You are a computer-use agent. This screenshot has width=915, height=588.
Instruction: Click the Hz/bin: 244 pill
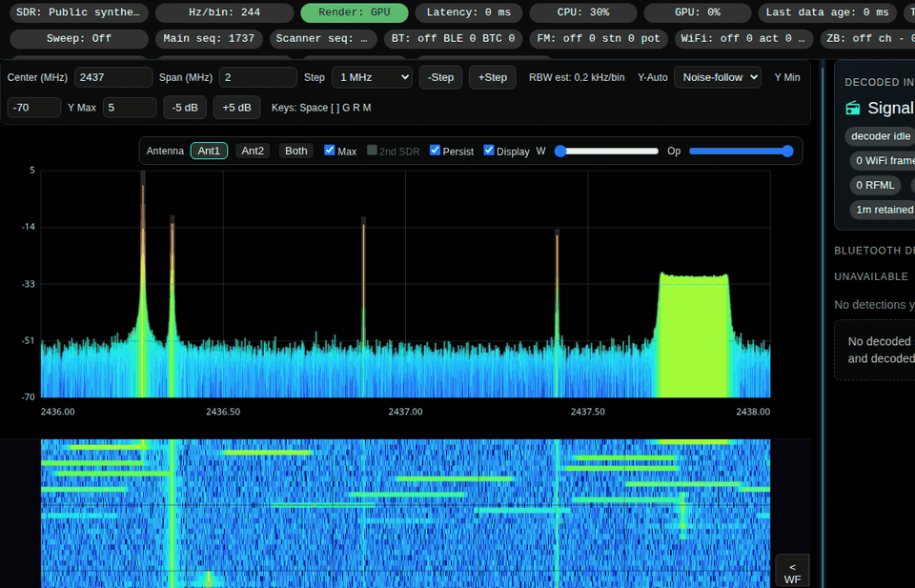(225, 12)
